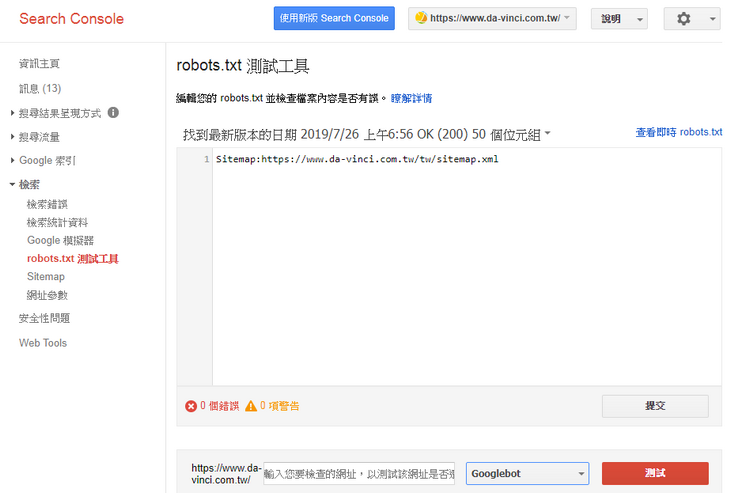Open 訊息 (13) in sidebar
This screenshot has height=493, width=750.
40,88
